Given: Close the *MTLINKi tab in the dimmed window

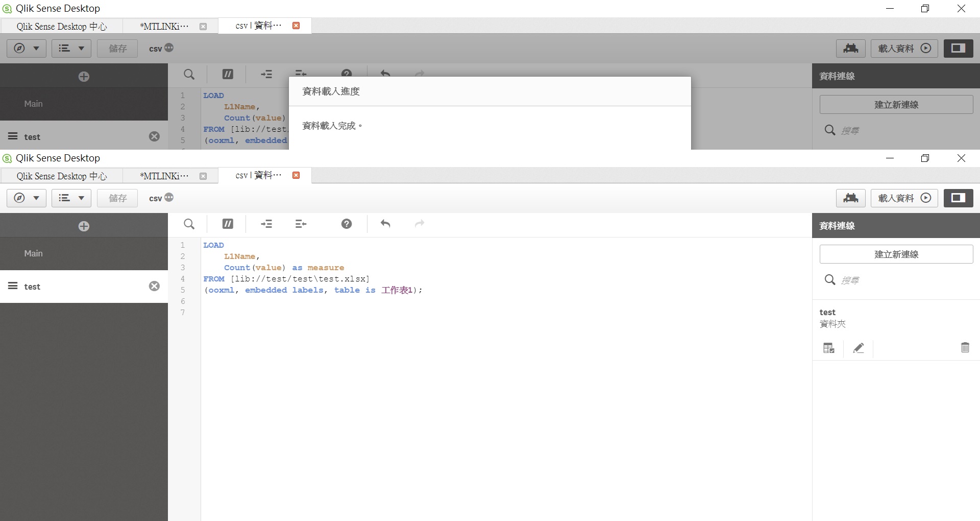Looking at the screenshot, I should [x=203, y=27].
